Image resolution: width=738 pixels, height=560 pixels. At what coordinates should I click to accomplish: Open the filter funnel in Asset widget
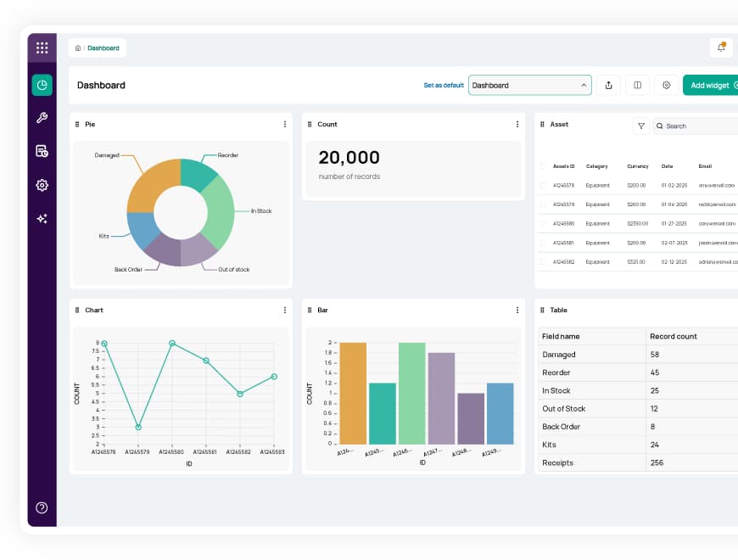[x=641, y=126]
